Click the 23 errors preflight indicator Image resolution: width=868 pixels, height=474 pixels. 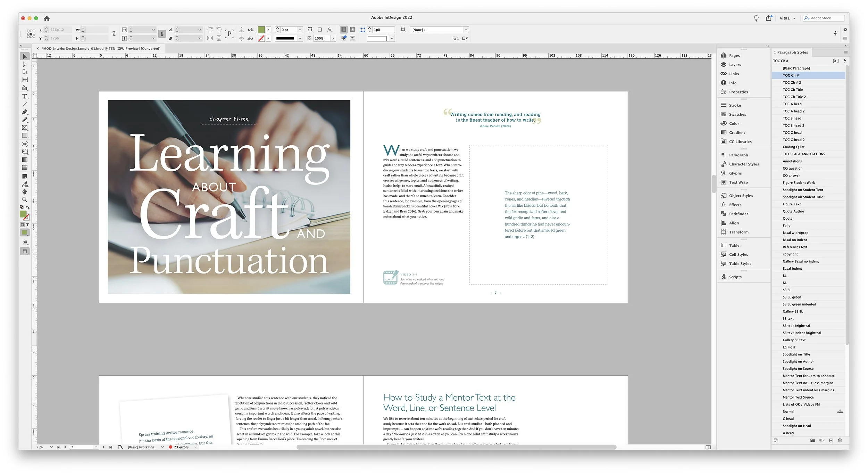pos(181,447)
